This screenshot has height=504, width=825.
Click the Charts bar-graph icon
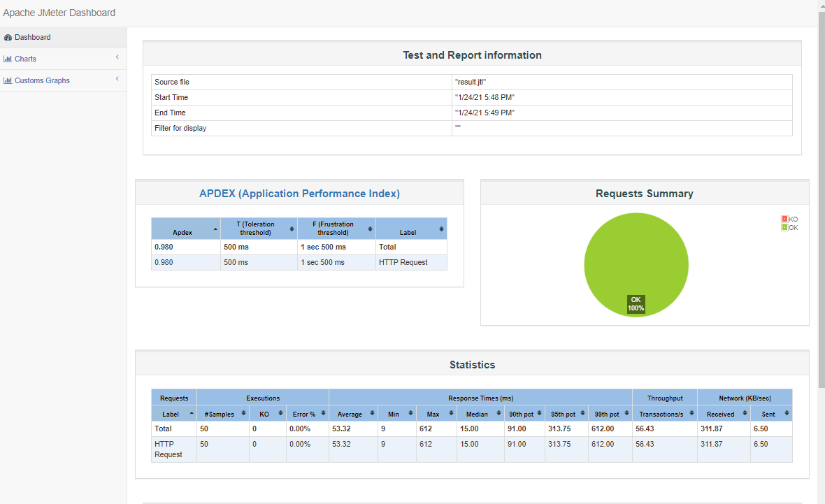(x=8, y=59)
